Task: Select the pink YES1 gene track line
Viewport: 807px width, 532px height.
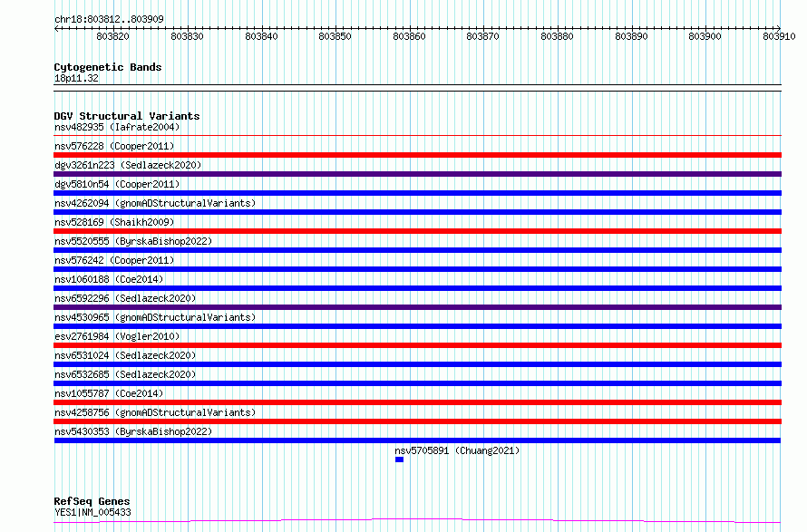Action: [417, 521]
